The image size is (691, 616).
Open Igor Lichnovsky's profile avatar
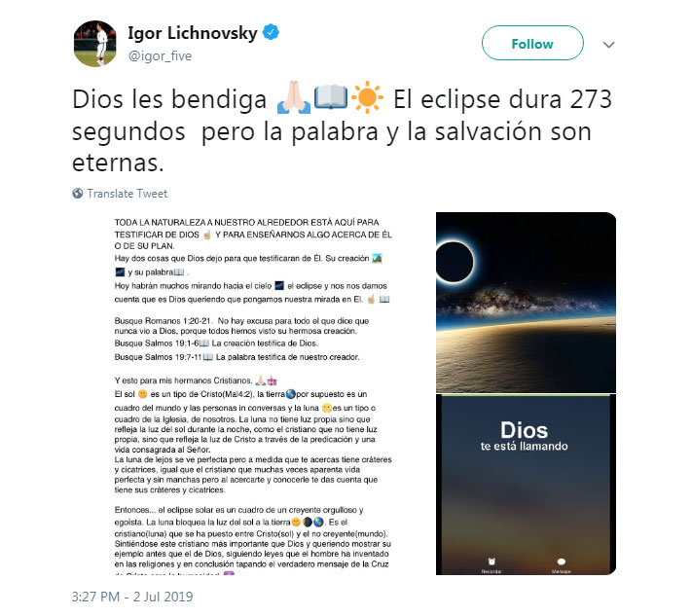[95, 43]
